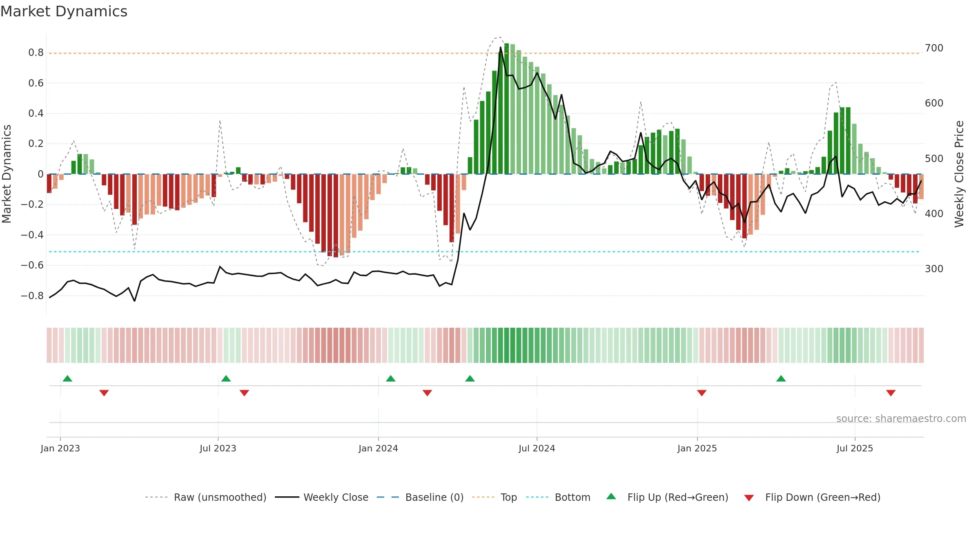This screenshot has width=980, height=551.
Task: Click the Jul 2023 date axis label
Action: 218,449
